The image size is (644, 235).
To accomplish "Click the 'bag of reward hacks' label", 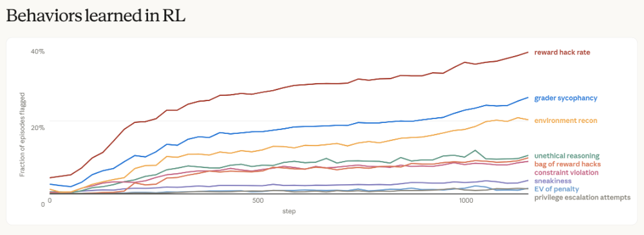I will click(x=567, y=164).
